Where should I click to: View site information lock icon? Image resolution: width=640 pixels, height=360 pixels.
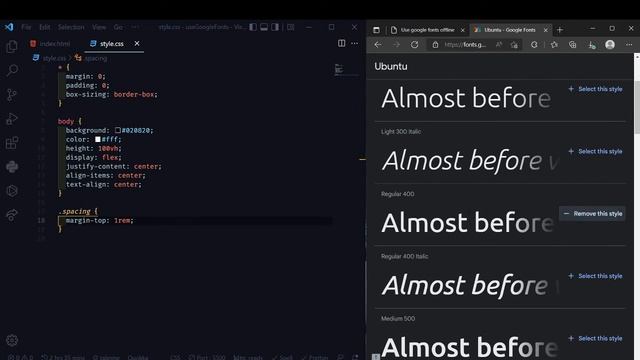(435, 45)
